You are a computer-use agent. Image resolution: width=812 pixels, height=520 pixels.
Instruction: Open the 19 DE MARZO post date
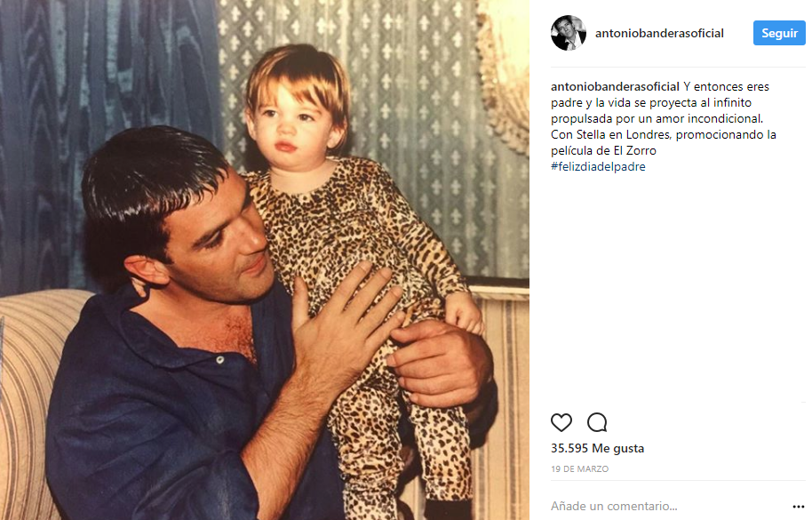point(579,468)
